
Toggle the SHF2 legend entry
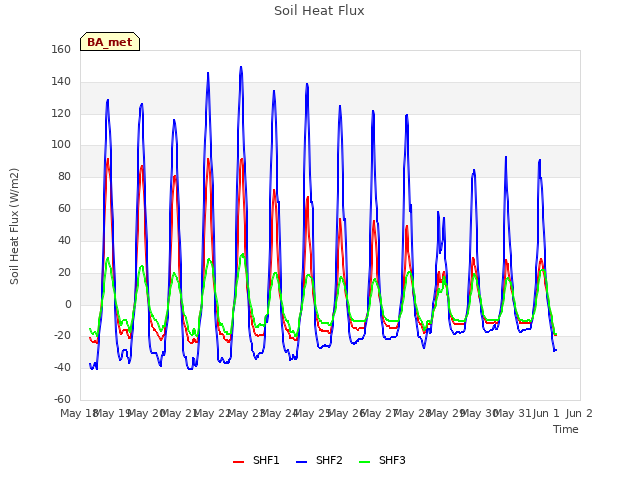(x=319, y=461)
